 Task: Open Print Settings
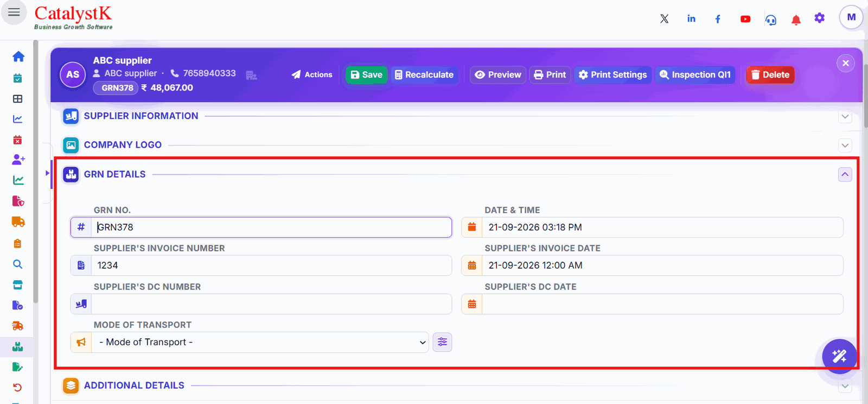click(x=612, y=74)
